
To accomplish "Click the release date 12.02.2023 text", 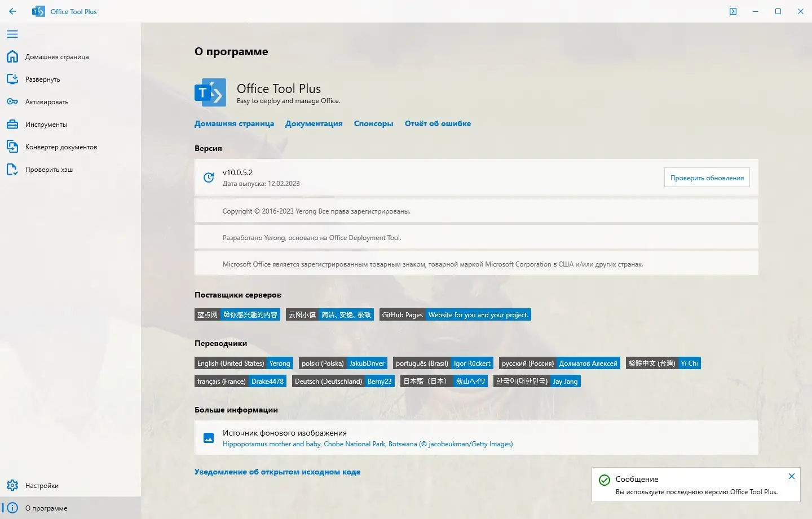I will [x=261, y=184].
